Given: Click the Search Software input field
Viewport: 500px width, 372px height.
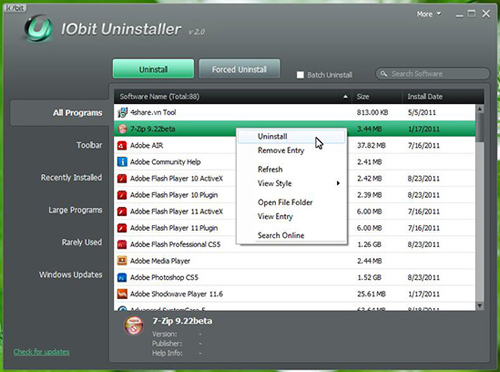Looking at the screenshot, I should [433, 74].
